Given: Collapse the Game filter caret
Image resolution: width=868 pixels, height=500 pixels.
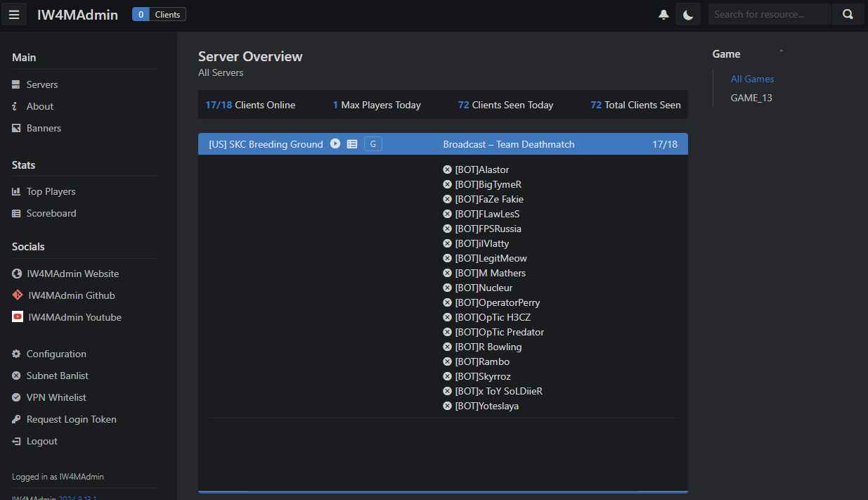Looking at the screenshot, I should pos(781,51).
